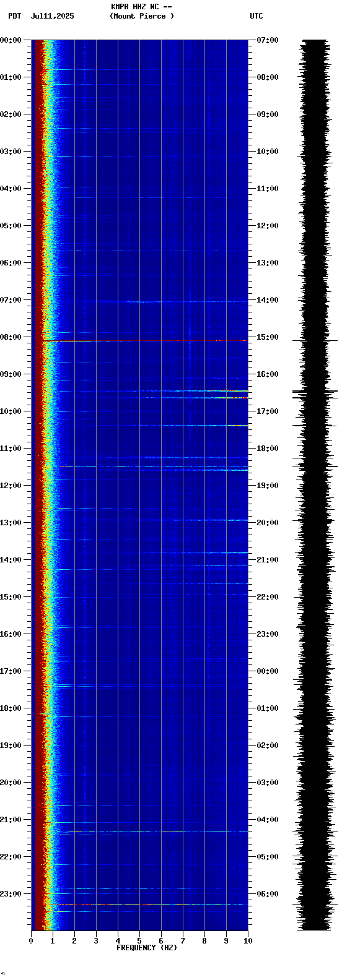
Task: Click the 0 Hz frequency tick label
Action: pos(31,941)
